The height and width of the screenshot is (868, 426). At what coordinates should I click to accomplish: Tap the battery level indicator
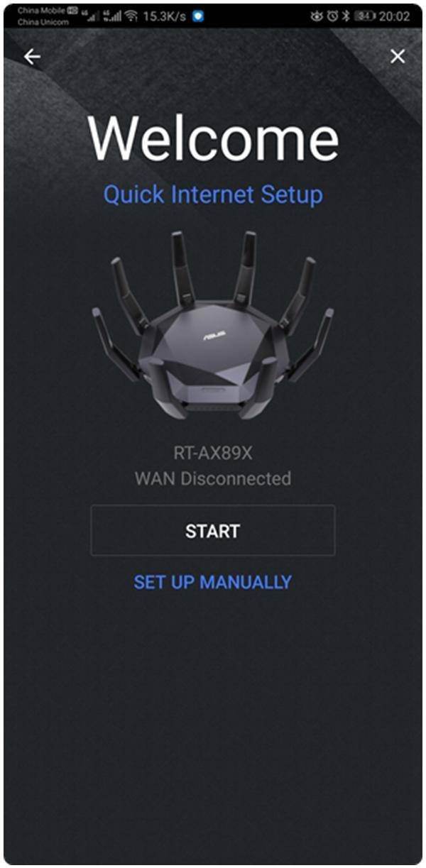[x=364, y=16]
